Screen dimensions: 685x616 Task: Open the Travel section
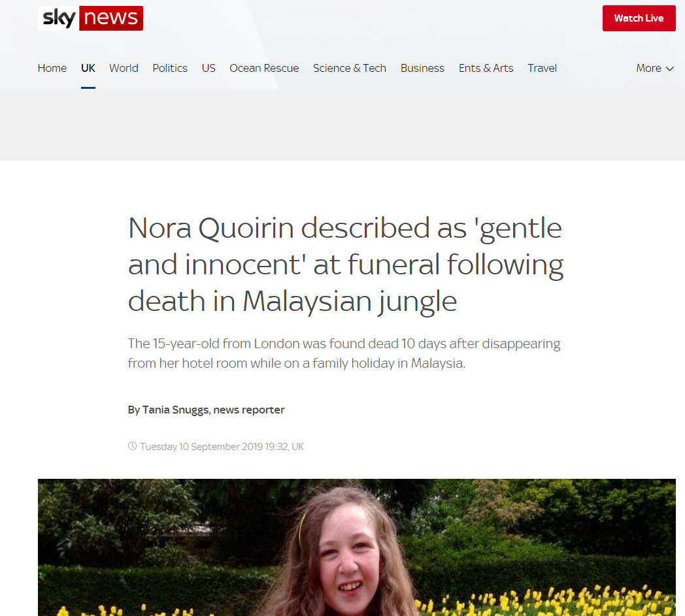pos(542,68)
